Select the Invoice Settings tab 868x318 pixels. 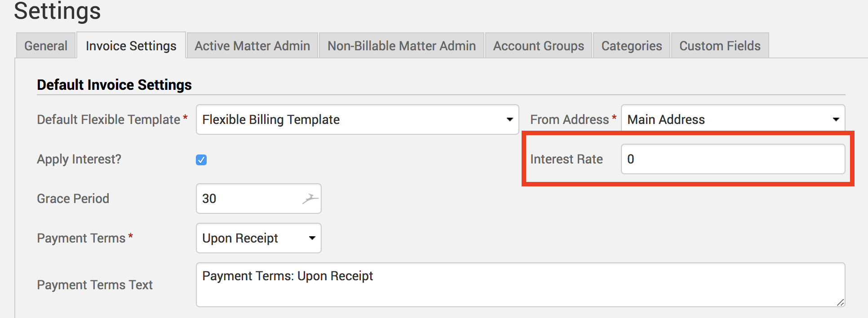131,46
